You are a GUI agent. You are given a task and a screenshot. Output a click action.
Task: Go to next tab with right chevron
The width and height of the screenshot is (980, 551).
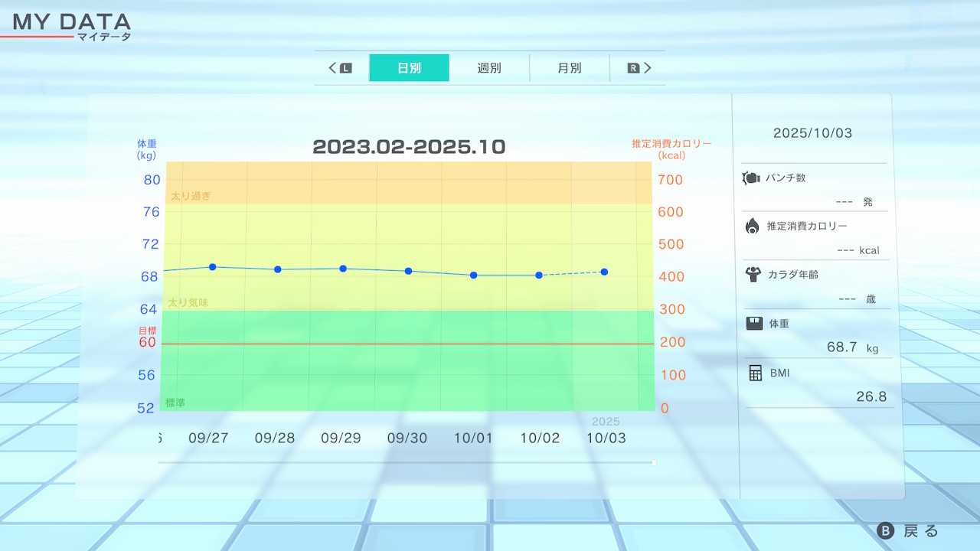(x=648, y=68)
